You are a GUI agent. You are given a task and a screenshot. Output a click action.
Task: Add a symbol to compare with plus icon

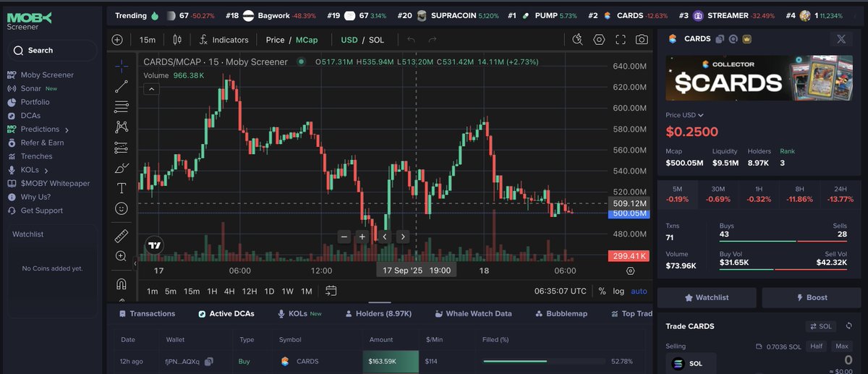[x=118, y=40]
